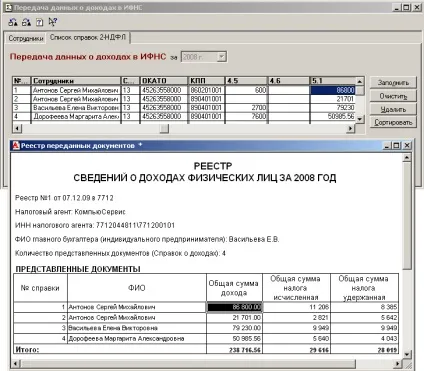Click the № column header in the grid
Viewport: 424px width, 371px height.
click(21, 81)
